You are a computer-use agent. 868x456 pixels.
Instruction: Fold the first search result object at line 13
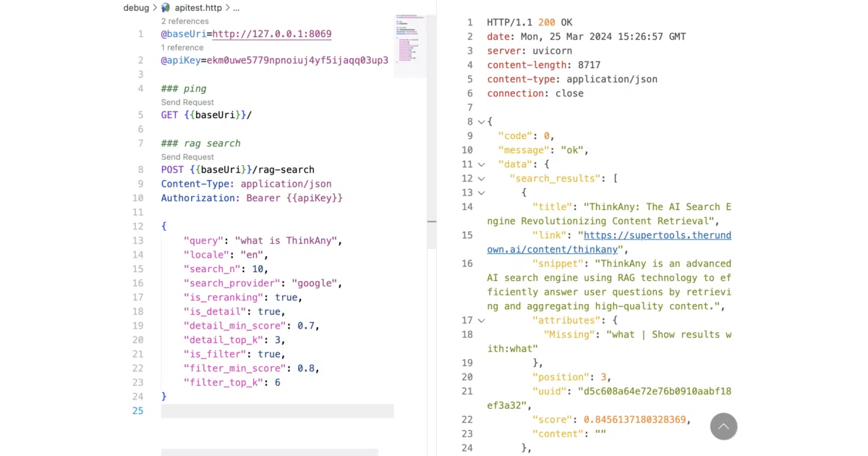(x=482, y=193)
